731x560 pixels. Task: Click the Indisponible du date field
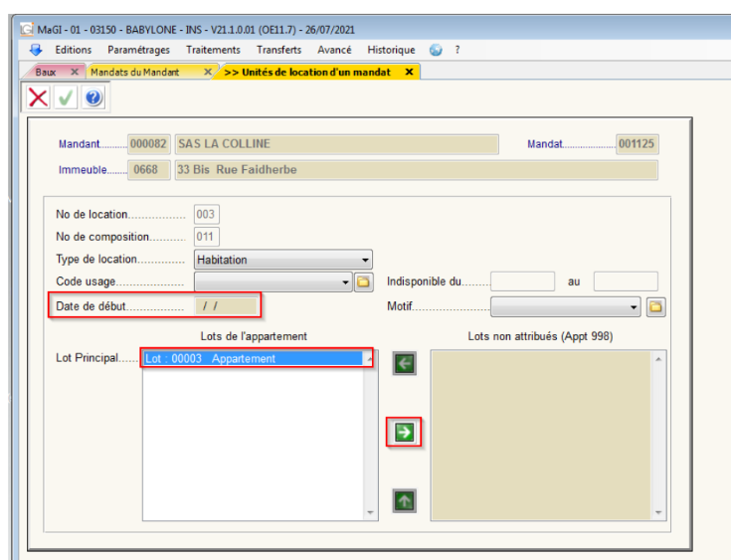click(x=522, y=281)
